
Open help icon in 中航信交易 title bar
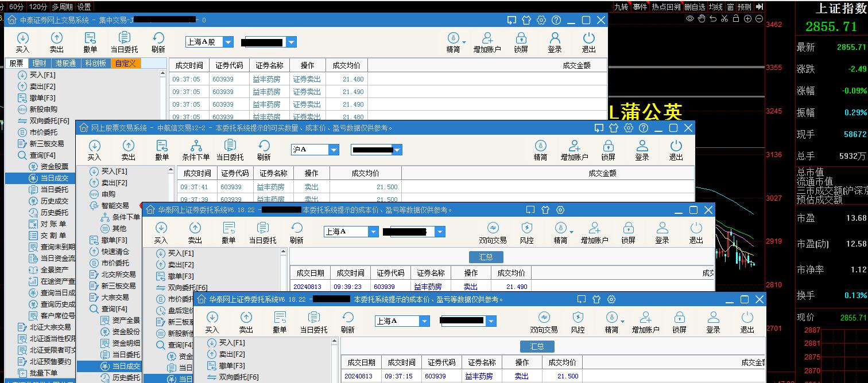(644, 128)
